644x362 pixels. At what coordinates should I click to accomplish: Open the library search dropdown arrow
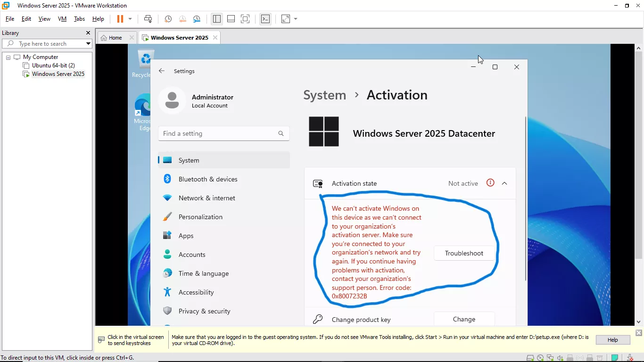[x=88, y=43]
